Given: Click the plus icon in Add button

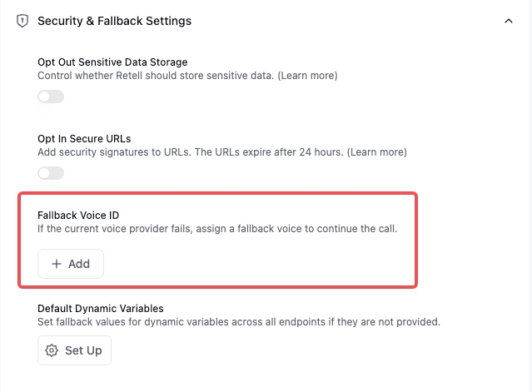Looking at the screenshot, I should click(x=57, y=264).
